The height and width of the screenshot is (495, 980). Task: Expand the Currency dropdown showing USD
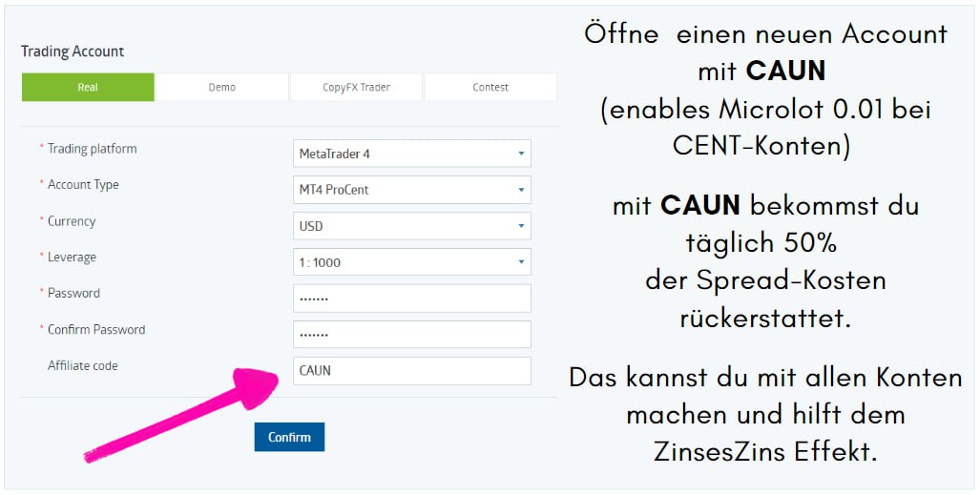[x=411, y=226]
